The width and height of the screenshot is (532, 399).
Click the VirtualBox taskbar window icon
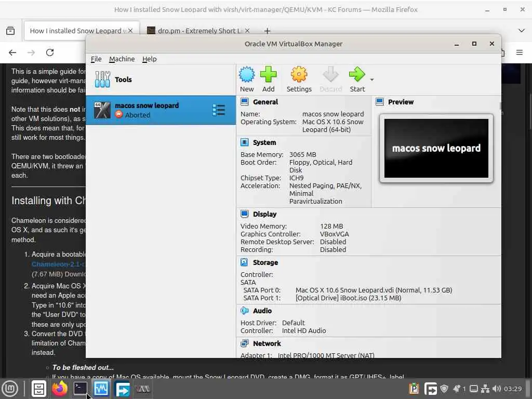pyautogui.click(x=142, y=389)
